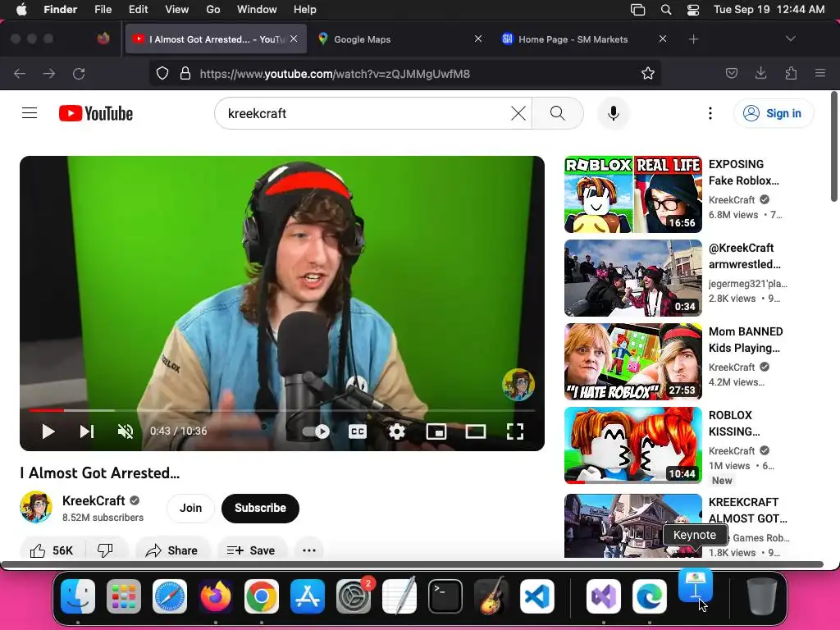
Task: Open the Apple menu
Action: click(21, 10)
